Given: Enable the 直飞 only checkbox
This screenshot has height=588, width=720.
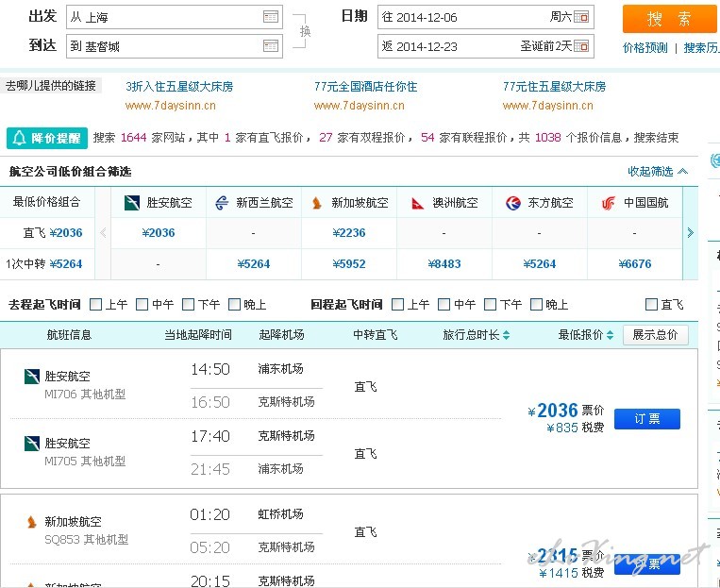Looking at the screenshot, I should (651, 305).
